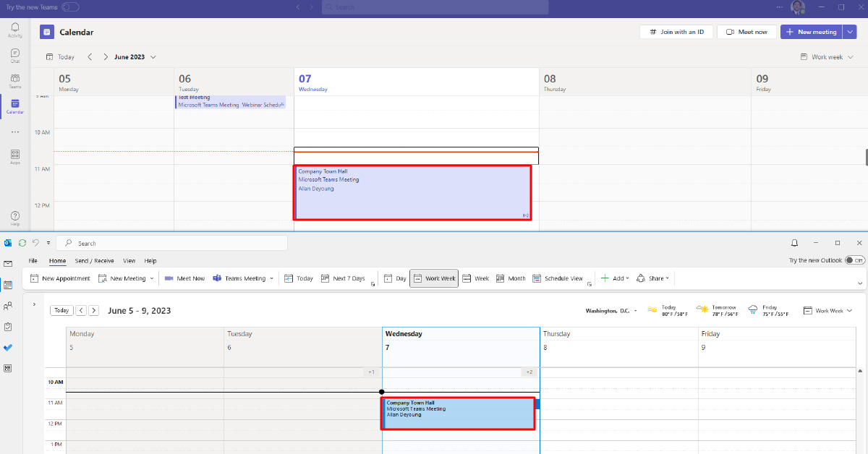Open Teams Work week view dropdown
Image resolution: width=868 pixels, height=454 pixels.
[827, 56]
